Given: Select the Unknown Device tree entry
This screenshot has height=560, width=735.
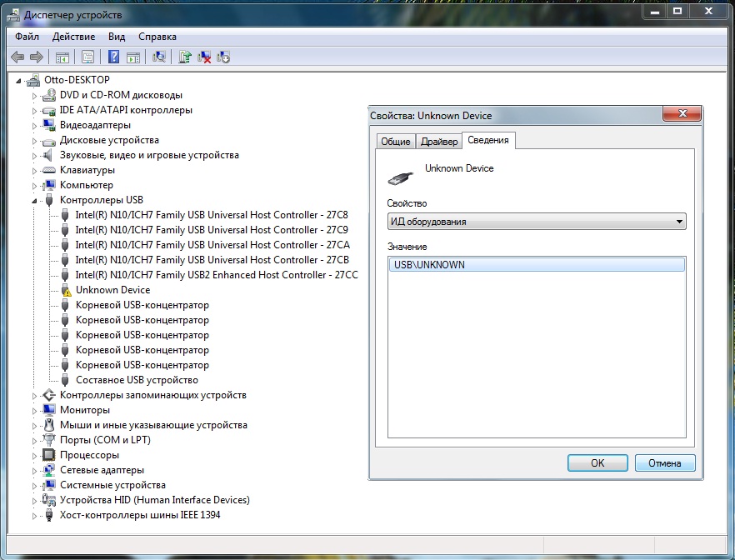Looking at the screenshot, I should coord(113,290).
